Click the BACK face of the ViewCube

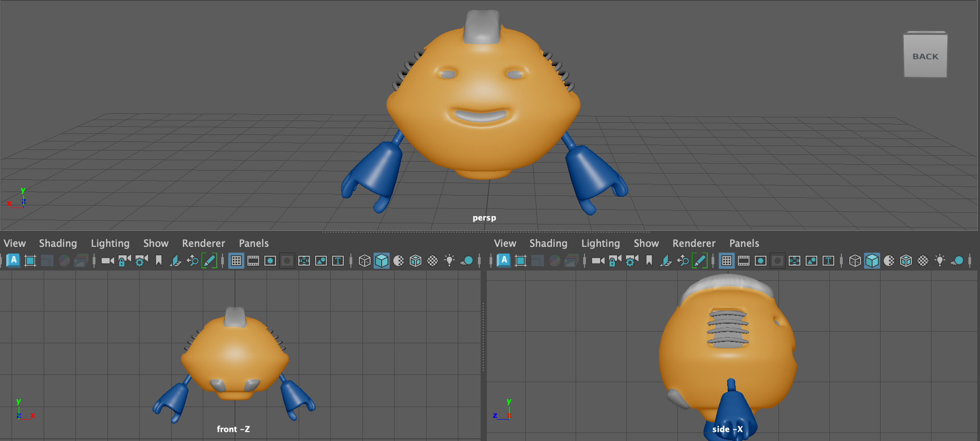click(x=925, y=56)
